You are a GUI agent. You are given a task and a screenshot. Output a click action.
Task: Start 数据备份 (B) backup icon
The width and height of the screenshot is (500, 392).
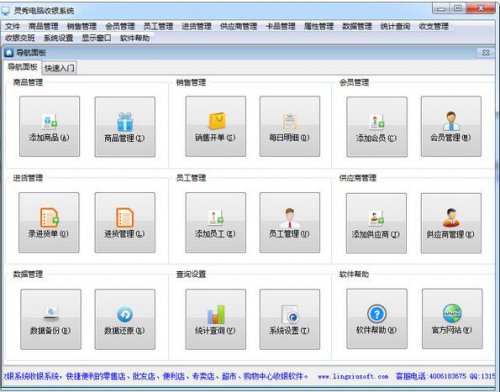tap(51, 319)
